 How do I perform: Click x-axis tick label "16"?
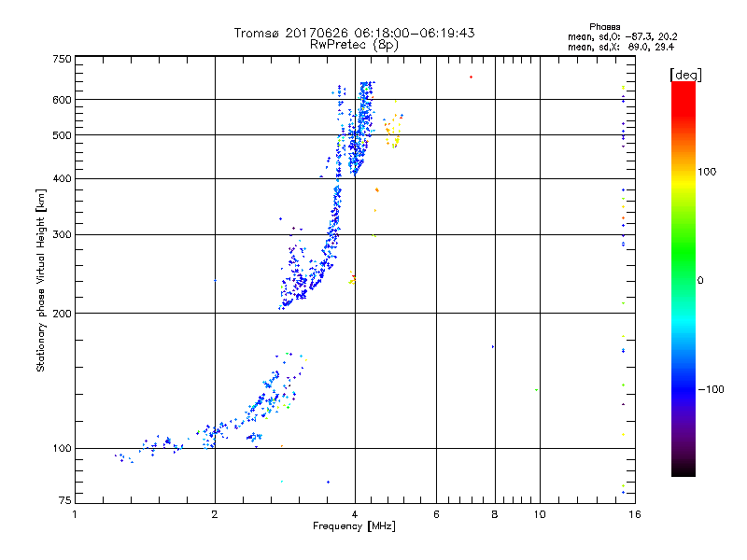click(x=635, y=514)
